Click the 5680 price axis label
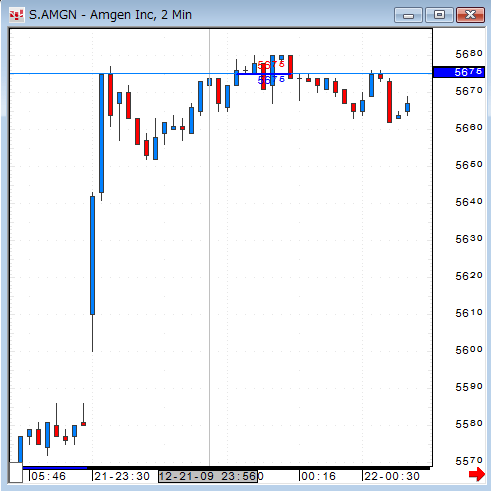The height and width of the screenshot is (491, 491). 469,54
